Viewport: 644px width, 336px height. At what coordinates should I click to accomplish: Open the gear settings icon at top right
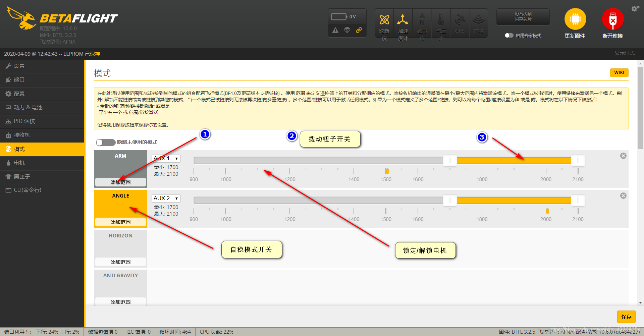click(x=635, y=8)
